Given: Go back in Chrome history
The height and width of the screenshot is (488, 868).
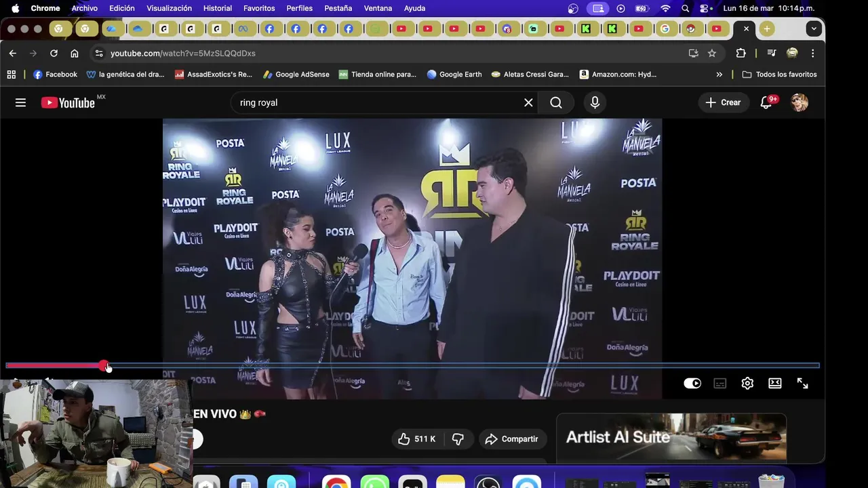Looking at the screenshot, I should 12,53.
